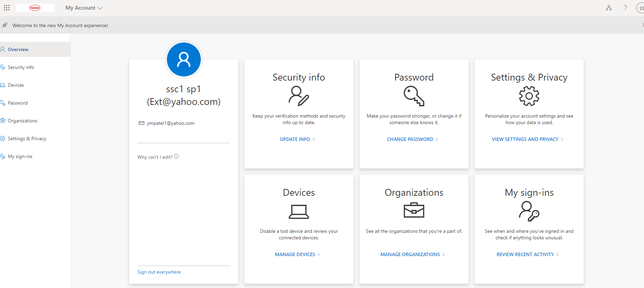Open Security info in the sidebar
The image size is (644, 288).
pyautogui.click(x=21, y=67)
